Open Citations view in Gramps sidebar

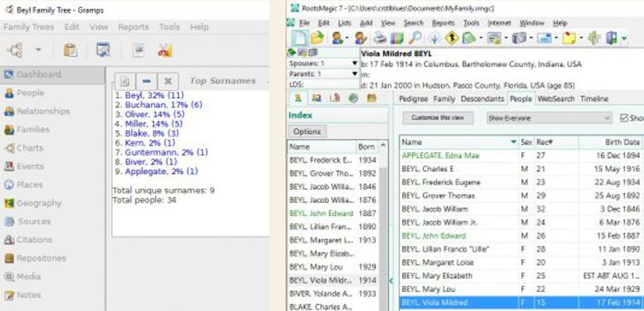53,239
